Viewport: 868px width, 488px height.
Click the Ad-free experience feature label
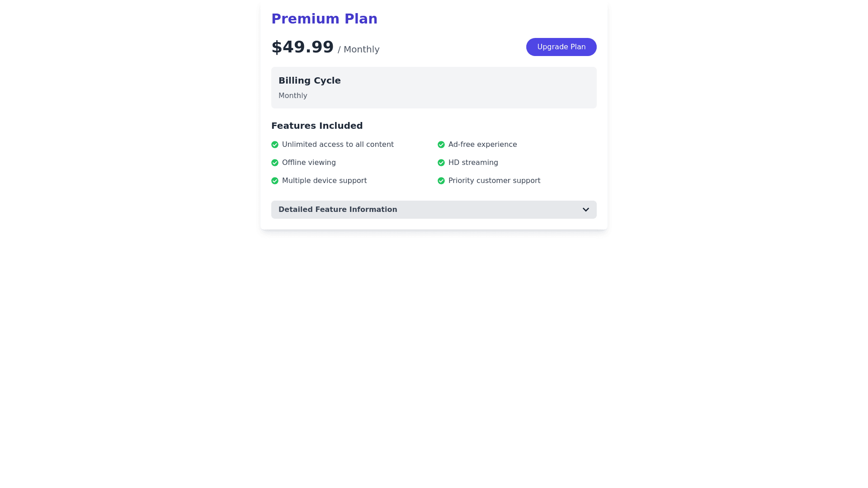point(482,145)
